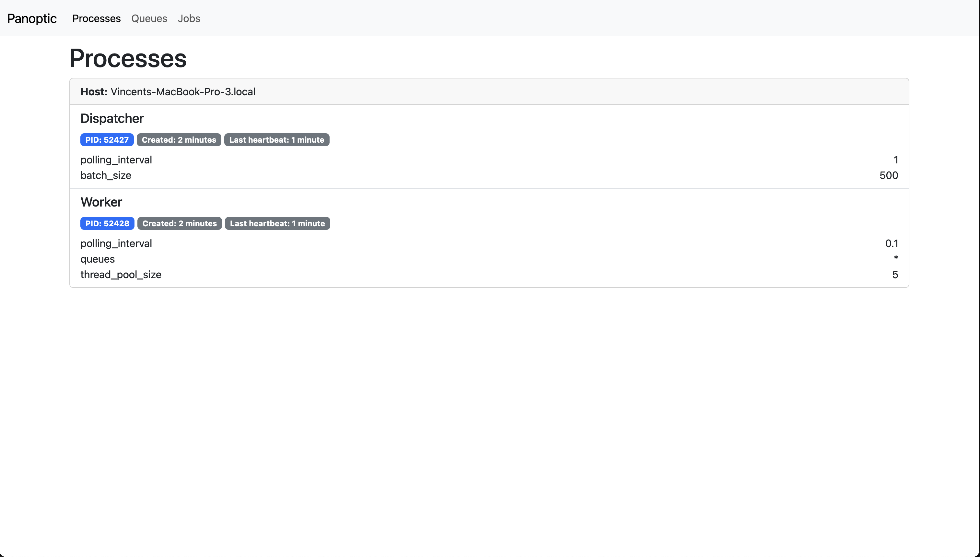Click the Host Vincents-MacBook-Pro-3.local header
The height and width of the screenshot is (557, 980).
coord(168,92)
